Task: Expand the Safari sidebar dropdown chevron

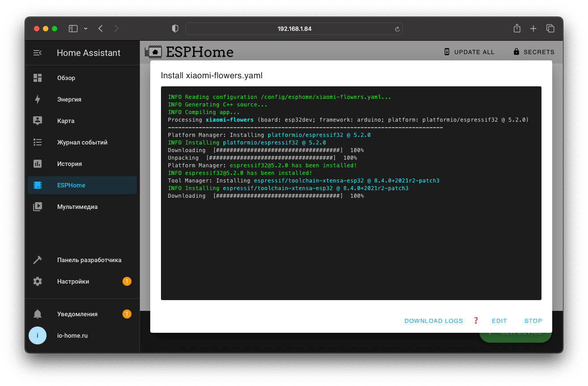Action: click(85, 29)
